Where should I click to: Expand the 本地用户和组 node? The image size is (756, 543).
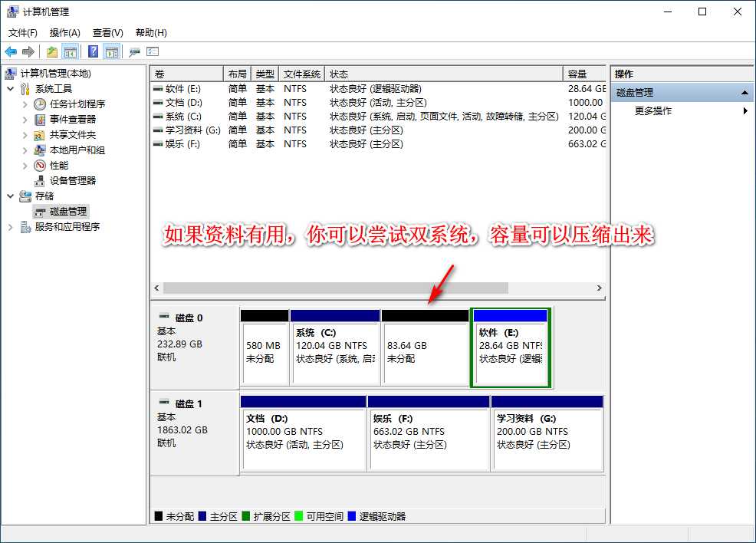tap(25, 150)
